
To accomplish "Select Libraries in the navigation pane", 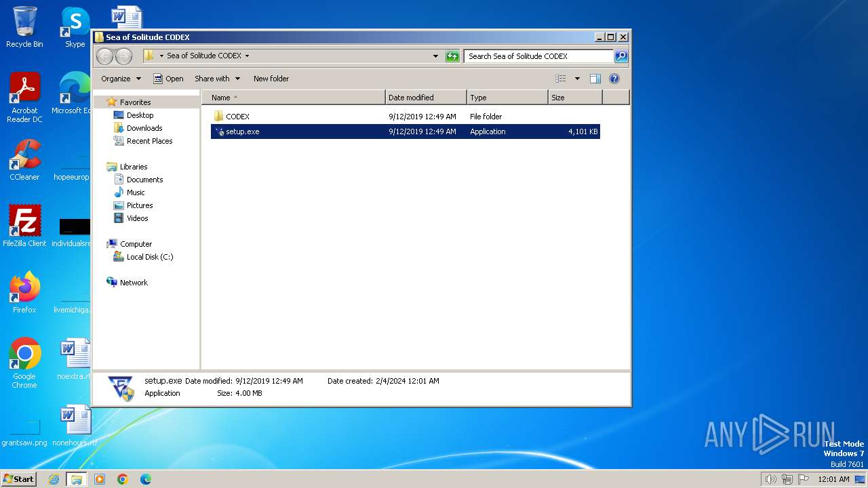I will 134,167.
